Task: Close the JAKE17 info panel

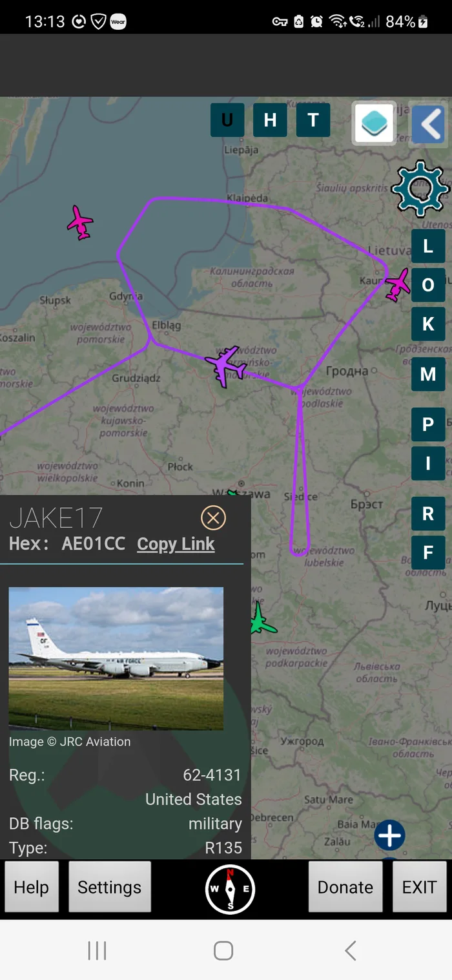Action: tap(213, 517)
